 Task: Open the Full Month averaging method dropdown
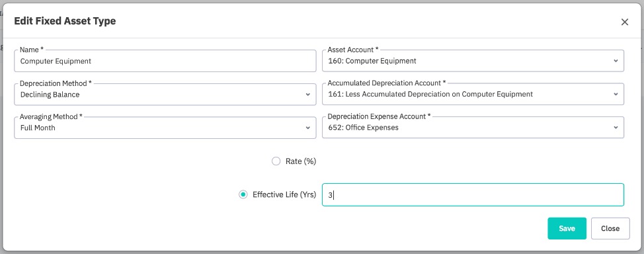click(165, 128)
